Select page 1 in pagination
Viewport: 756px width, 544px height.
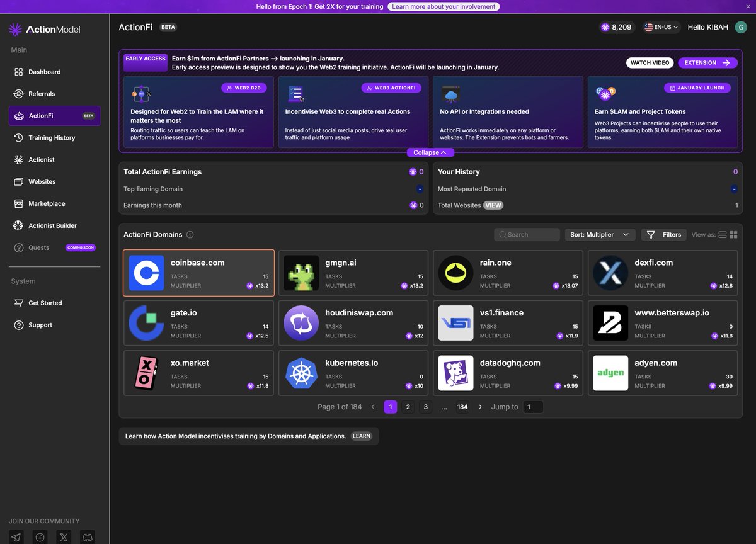(391, 407)
